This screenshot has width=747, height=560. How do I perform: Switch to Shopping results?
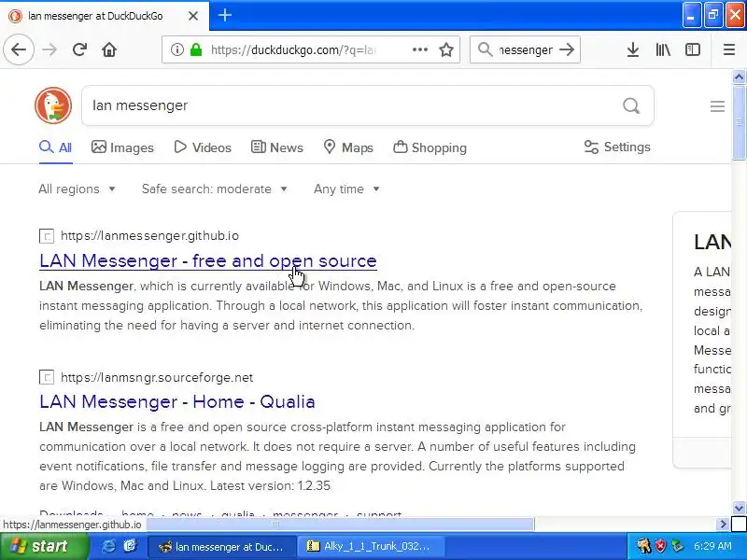point(430,147)
